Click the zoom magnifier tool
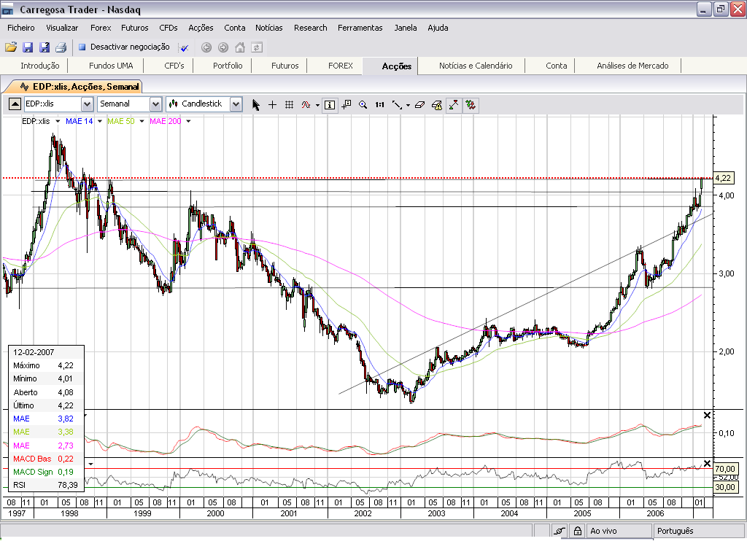Viewport: 747px width, 560px height. 363,104
